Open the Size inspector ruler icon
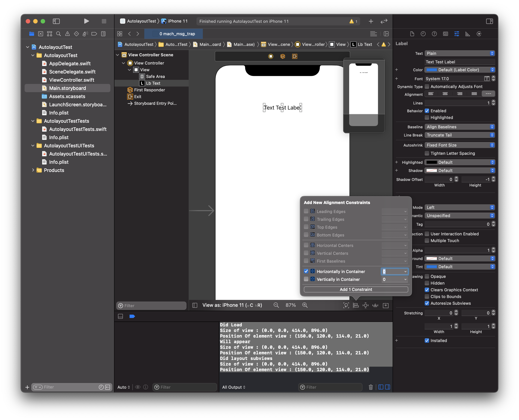The width and height of the screenshot is (519, 420). [468, 34]
